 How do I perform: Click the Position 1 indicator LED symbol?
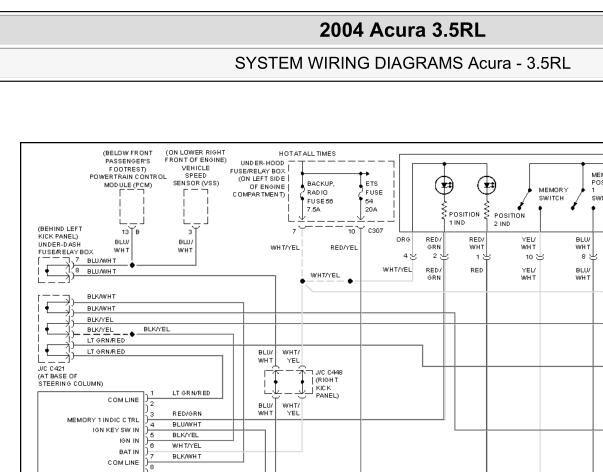pos(444,185)
